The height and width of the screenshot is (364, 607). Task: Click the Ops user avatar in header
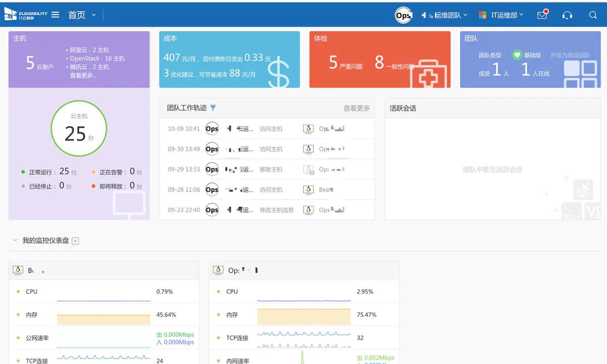coord(403,15)
